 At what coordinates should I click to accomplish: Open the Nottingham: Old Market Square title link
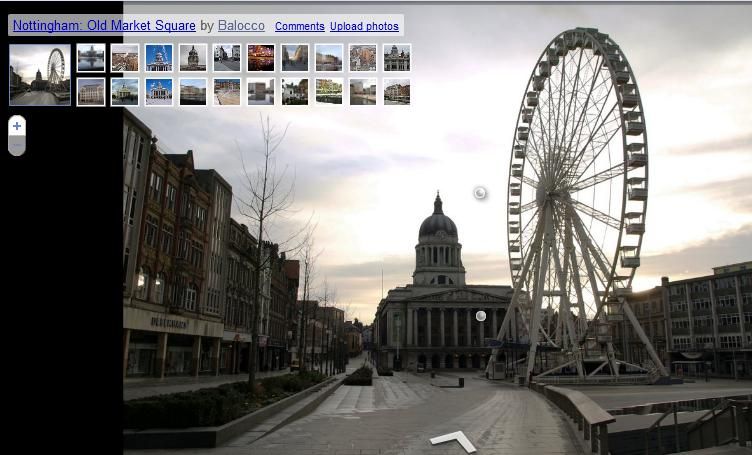[x=104, y=26]
